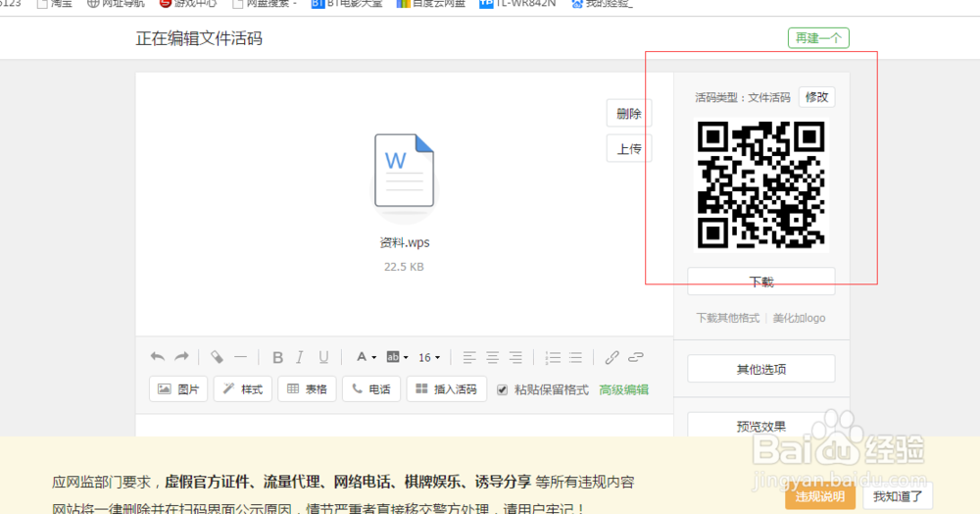The height and width of the screenshot is (514, 980).
Task: Click the 正在编辑文件活码 page title
Action: click(199, 39)
